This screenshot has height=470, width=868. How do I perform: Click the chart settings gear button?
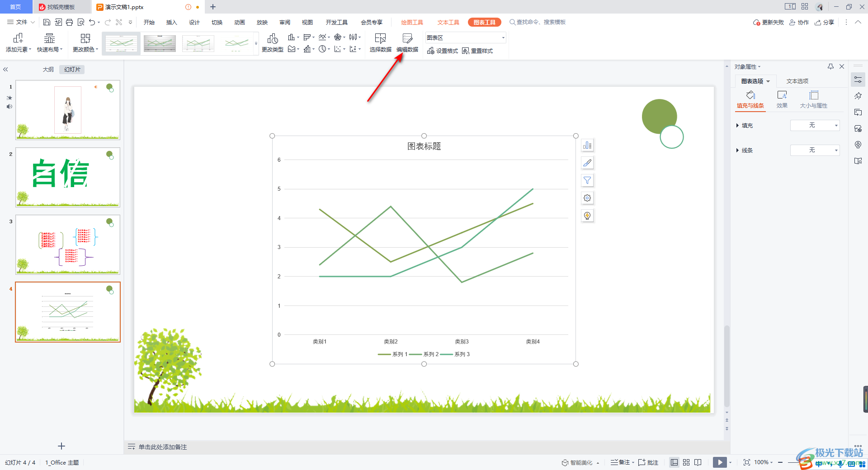click(587, 198)
